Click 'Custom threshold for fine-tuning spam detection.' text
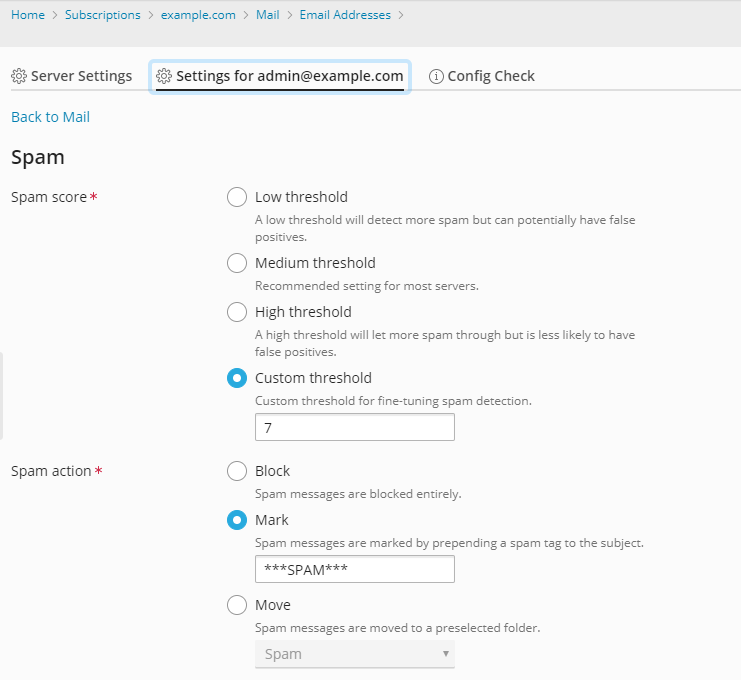Viewport: 741px width, 680px height. pos(393,401)
